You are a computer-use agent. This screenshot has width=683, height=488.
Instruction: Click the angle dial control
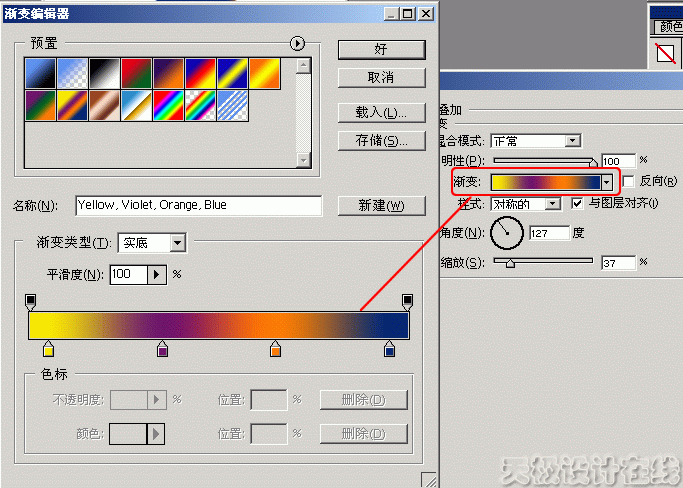click(x=507, y=233)
